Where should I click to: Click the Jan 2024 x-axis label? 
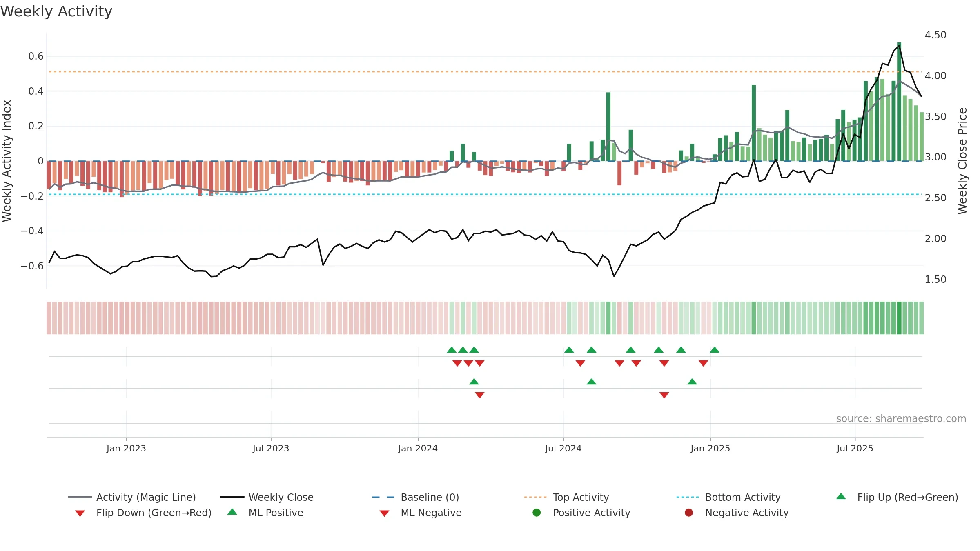pyautogui.click(x=418, y=448)
